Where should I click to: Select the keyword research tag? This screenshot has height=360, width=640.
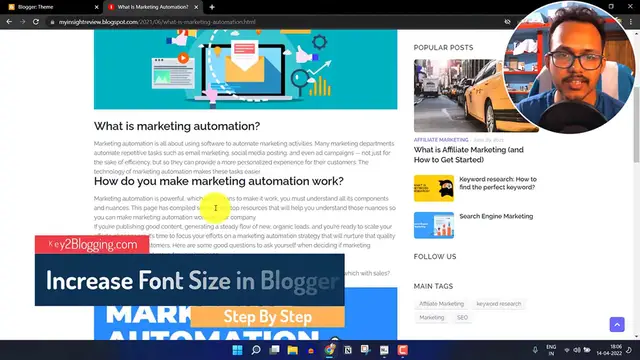498,304
